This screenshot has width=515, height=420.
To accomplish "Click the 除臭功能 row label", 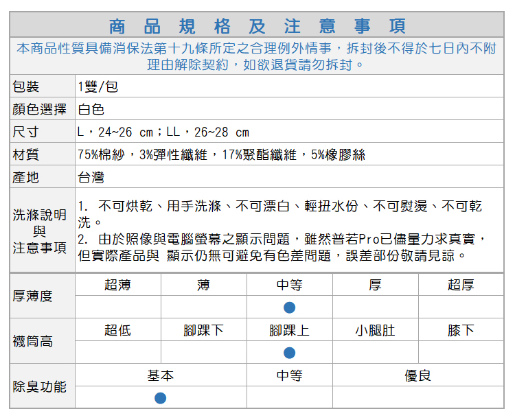I will click(x=39, y=387).
